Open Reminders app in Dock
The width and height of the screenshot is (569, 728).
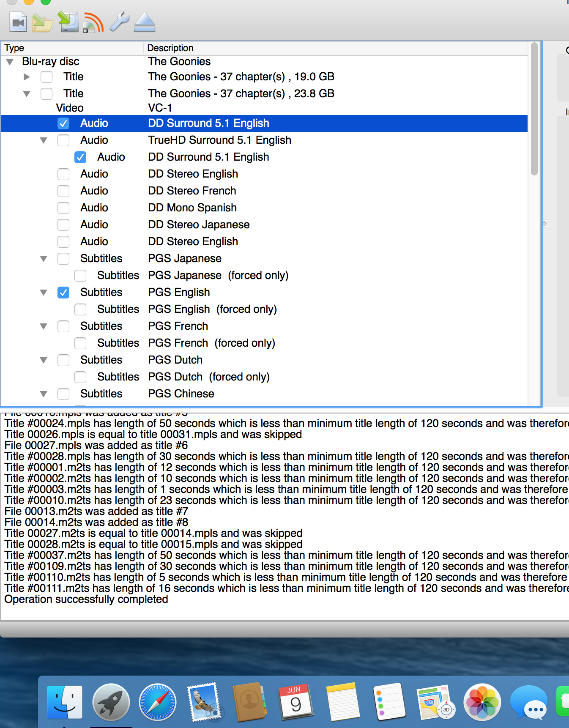[x=389, y=702]
